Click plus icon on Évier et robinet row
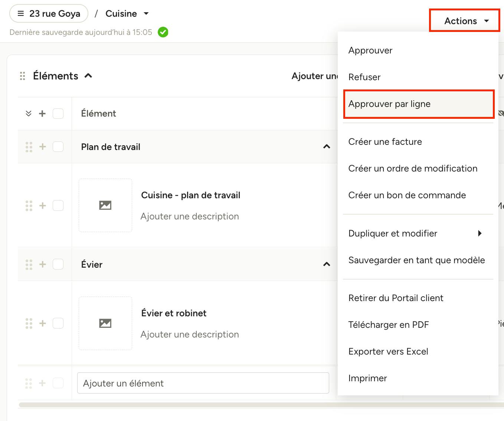The image size is (504, 421). point(43,323)
